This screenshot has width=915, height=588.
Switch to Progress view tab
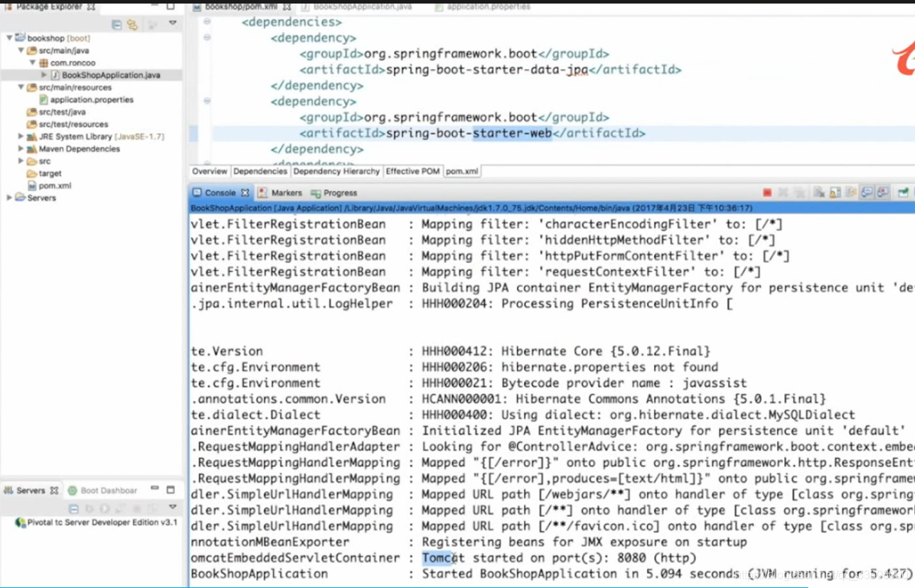[333, 193]
